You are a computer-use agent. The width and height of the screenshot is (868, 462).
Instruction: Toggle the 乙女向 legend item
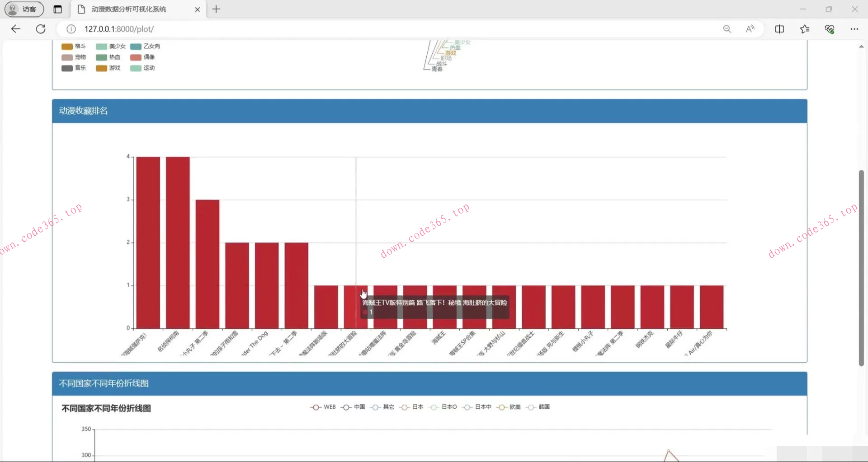coord(145,46)
